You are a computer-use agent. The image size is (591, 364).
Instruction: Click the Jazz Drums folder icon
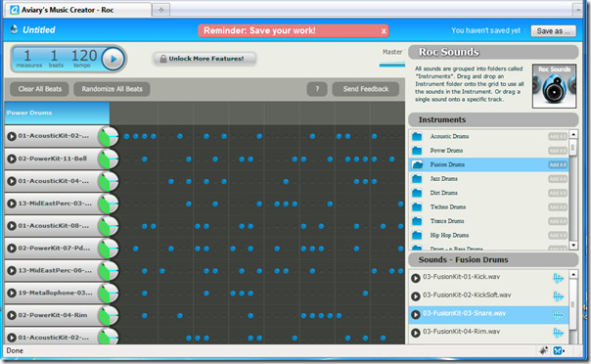coord(417,179)
